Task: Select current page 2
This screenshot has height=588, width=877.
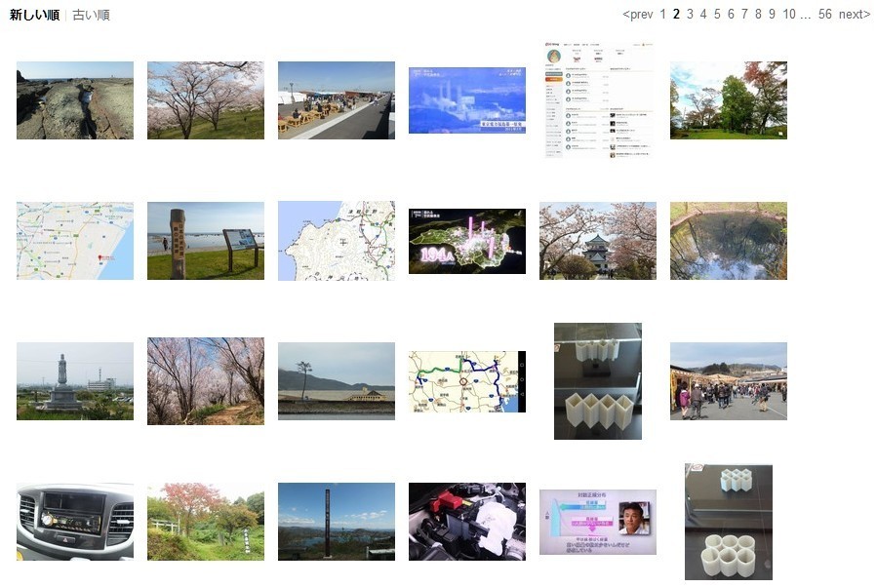Action: coord(676,15)
